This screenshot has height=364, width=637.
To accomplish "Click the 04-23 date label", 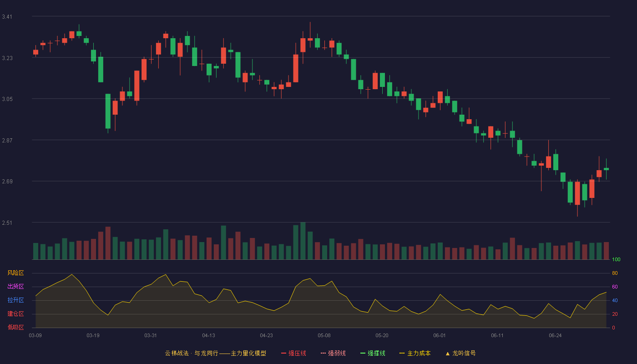I will tap(267, 335).
